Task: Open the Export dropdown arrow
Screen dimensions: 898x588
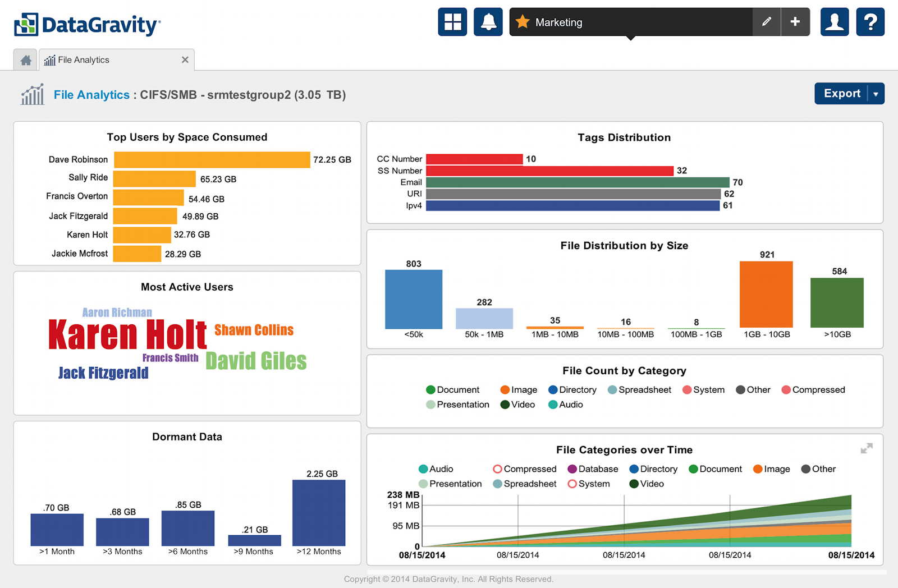Action: [x=876, y=94]
